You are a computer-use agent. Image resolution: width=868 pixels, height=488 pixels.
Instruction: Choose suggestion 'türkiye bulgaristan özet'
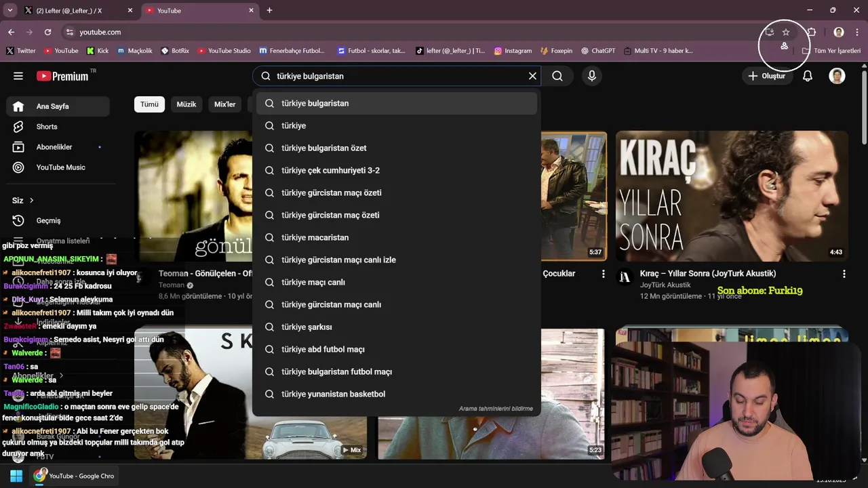397,148
